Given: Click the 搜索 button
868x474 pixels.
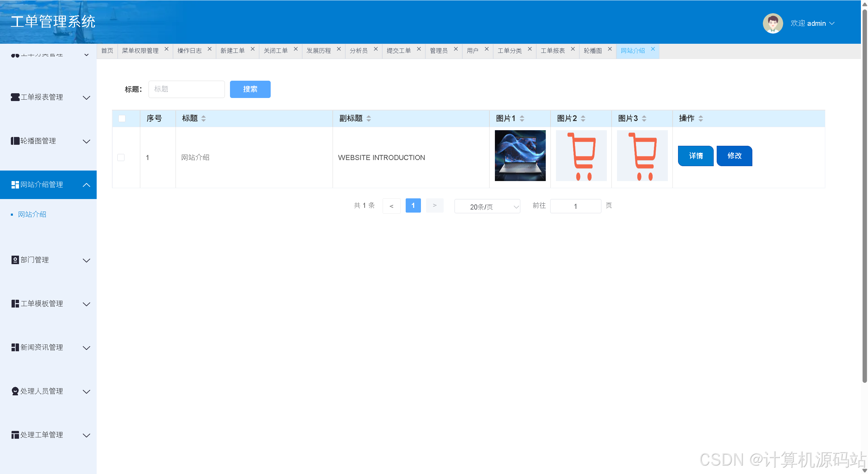Looking at the screenshot, I should coord(250,89).
